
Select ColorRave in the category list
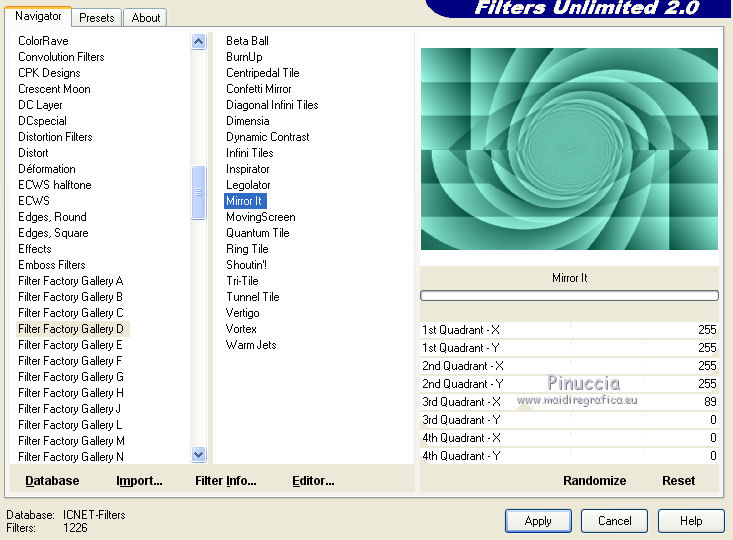click(x=43, y=41)
